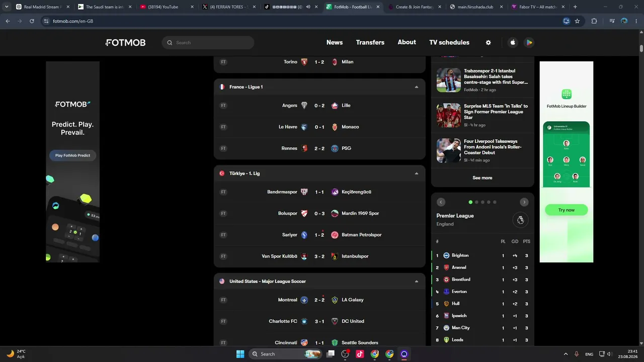Screen dimensions: 644x362
Task: Switch to the YouTube browser tab
Action: [167, 7]
